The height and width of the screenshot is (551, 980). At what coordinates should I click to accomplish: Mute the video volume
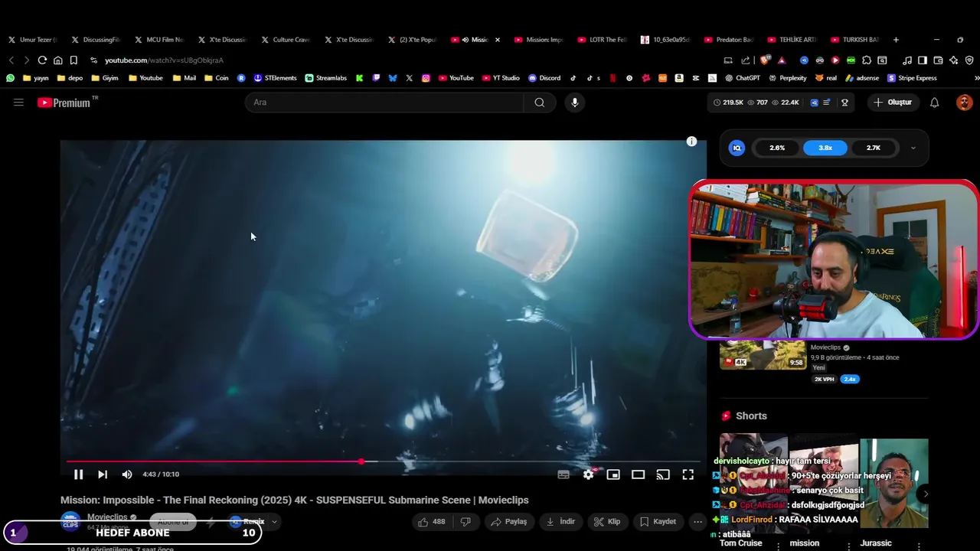pyautogui.click(x=127, y=474)
